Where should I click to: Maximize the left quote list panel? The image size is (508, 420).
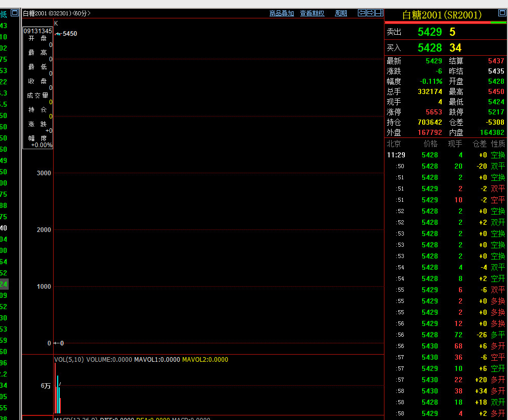[x=15, y=13]
